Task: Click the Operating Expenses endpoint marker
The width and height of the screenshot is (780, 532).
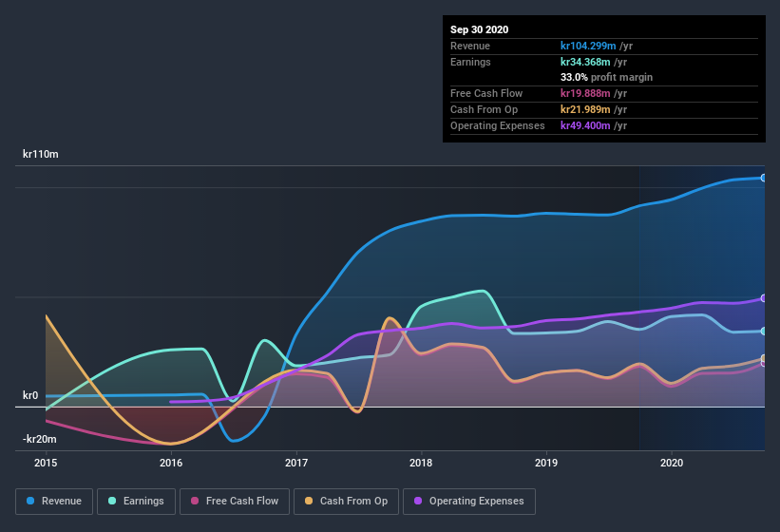Action: pyautogui.click(x=764, y=298)
